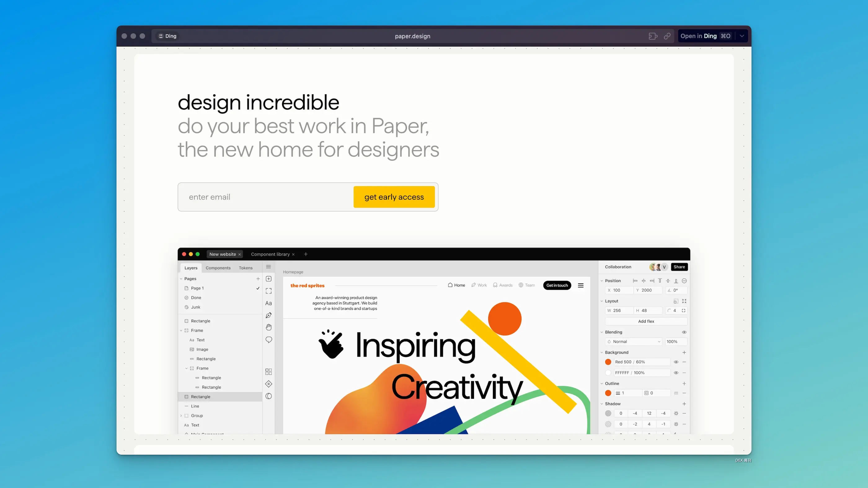This screenshot has width=868, height=488.
Task: Click Add flex button in layout panel
Action: pyautogui.click(x=646, y=321)
